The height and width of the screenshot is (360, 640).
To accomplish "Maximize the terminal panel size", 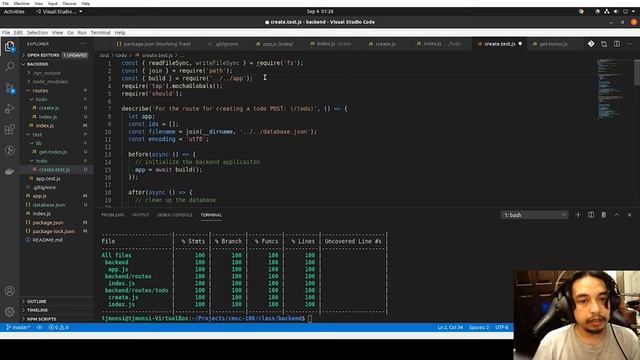I will 617,215.
